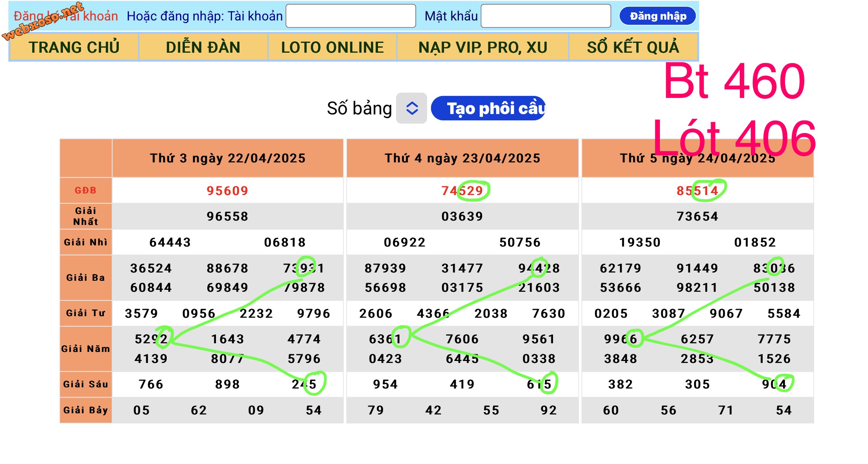Open the Số bảng dropdown selector

click(411, 108)
